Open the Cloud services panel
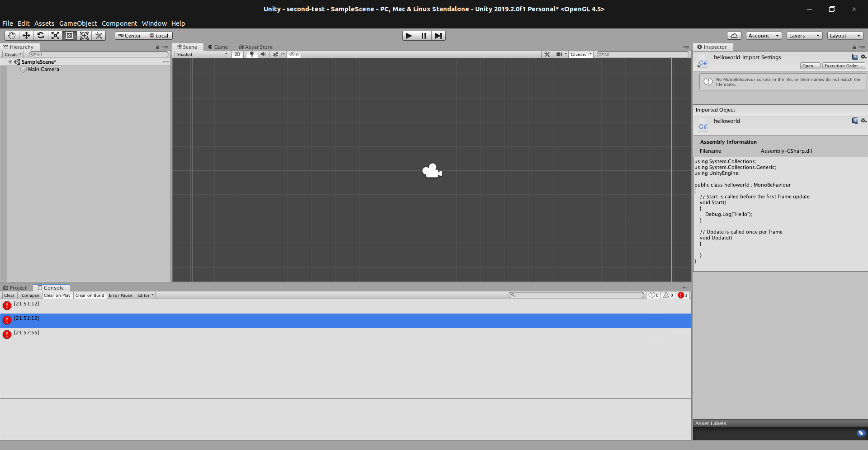 point(734,36)
